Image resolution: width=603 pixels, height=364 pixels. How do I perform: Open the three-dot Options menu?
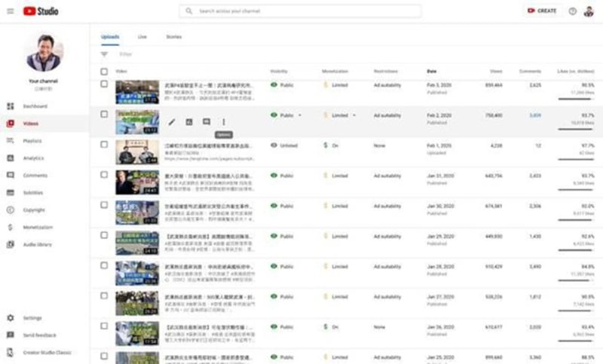(x=223, y=121)
